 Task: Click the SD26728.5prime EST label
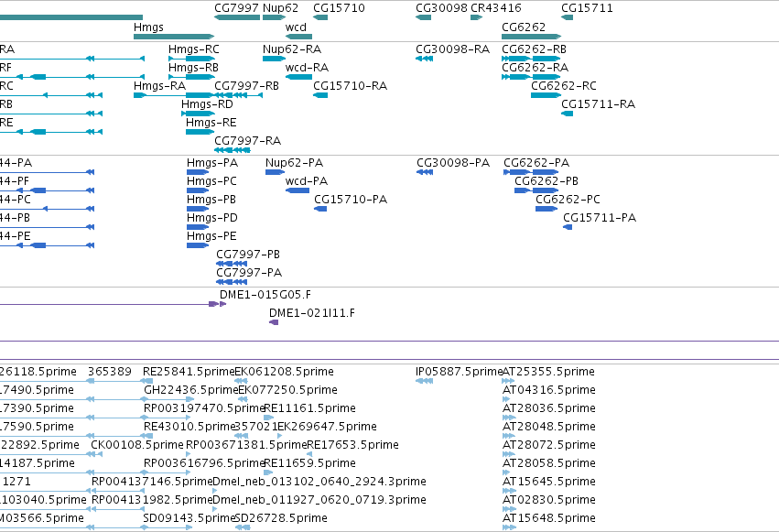pyautogui.click(x=281, y=519)
